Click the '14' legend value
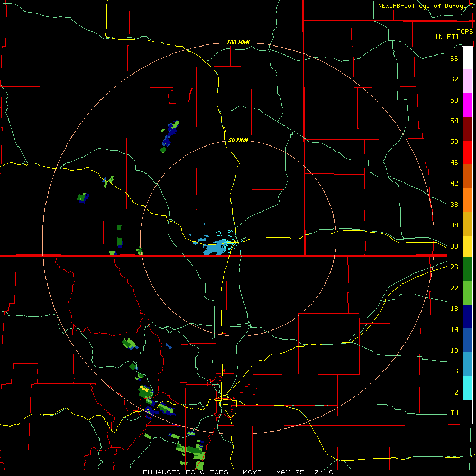This screenshot has height=476, width=476. tap(454, 329)
